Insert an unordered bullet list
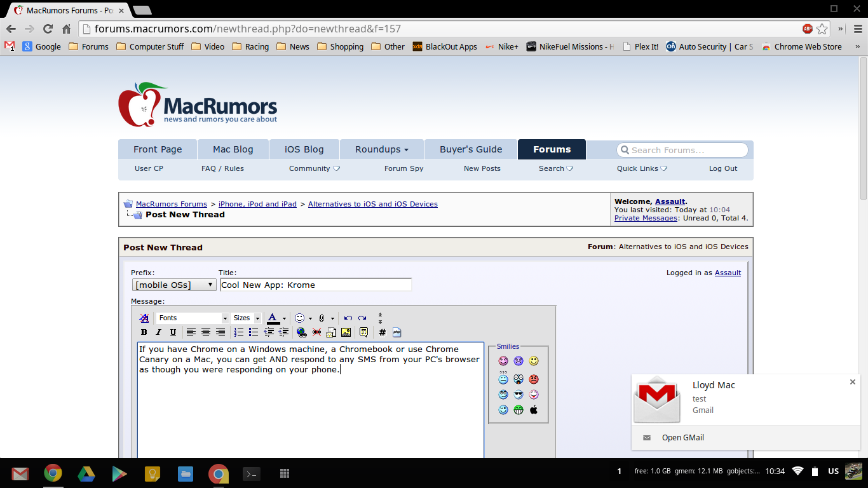This screenshot has width=868, height=488. point(254,332)
